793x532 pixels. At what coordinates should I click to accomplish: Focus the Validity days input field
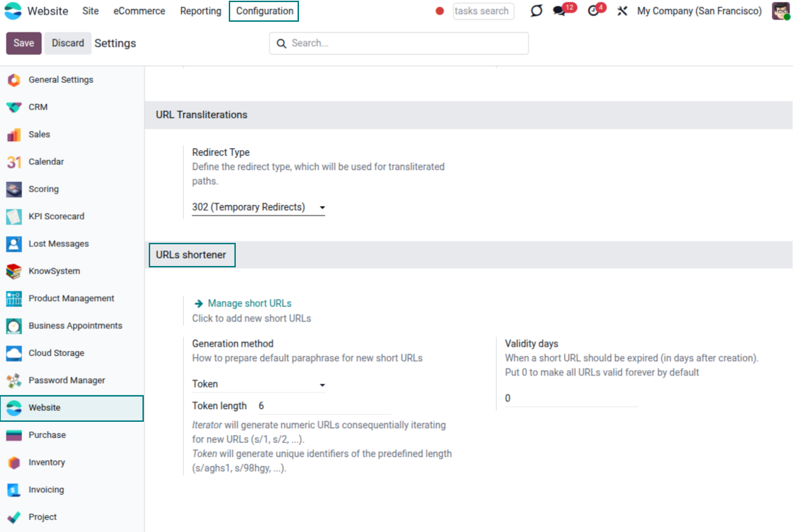click(x=571, y=399)
